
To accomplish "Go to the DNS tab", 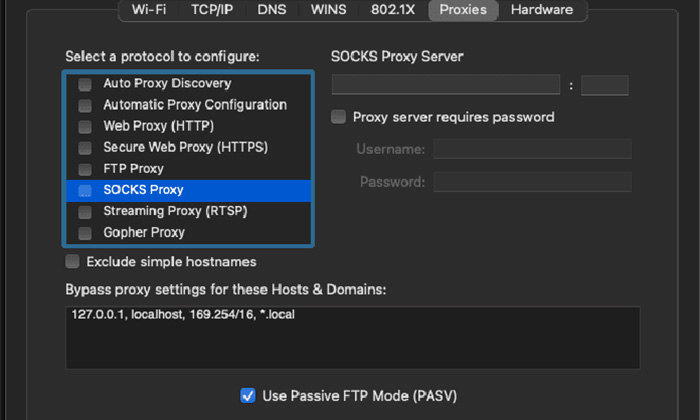I will [x=271, y=10].
